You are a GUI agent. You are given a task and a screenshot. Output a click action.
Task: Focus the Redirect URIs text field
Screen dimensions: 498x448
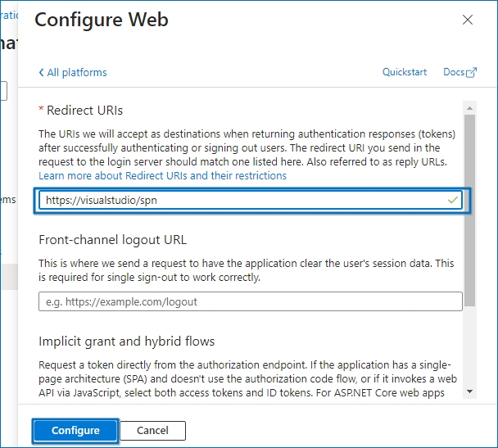(251, 201)
